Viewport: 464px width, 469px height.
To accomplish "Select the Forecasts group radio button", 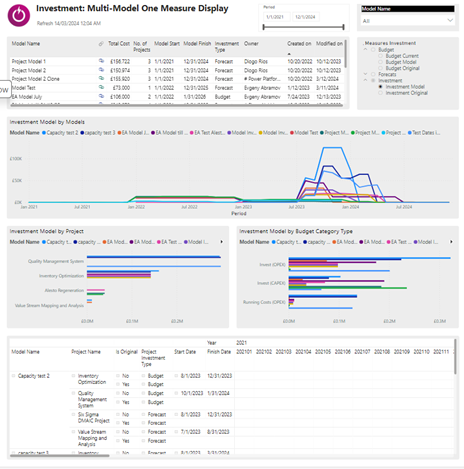I will 373,74.
